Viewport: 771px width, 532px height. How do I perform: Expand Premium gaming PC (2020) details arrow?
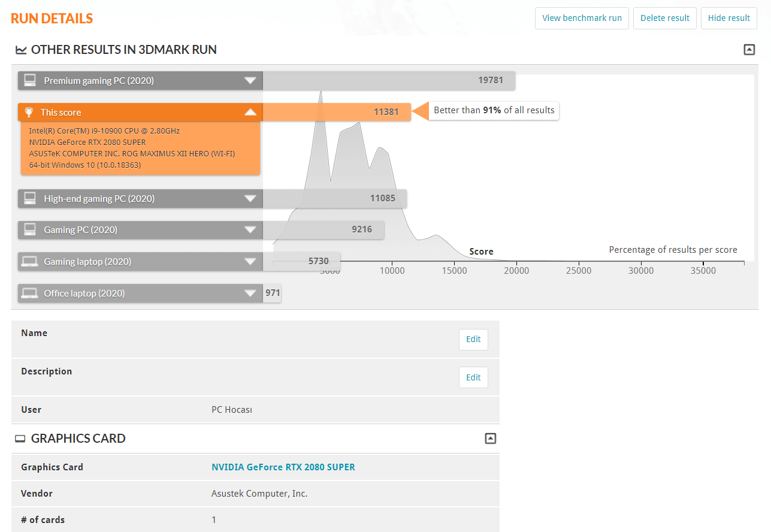point(250,80)
